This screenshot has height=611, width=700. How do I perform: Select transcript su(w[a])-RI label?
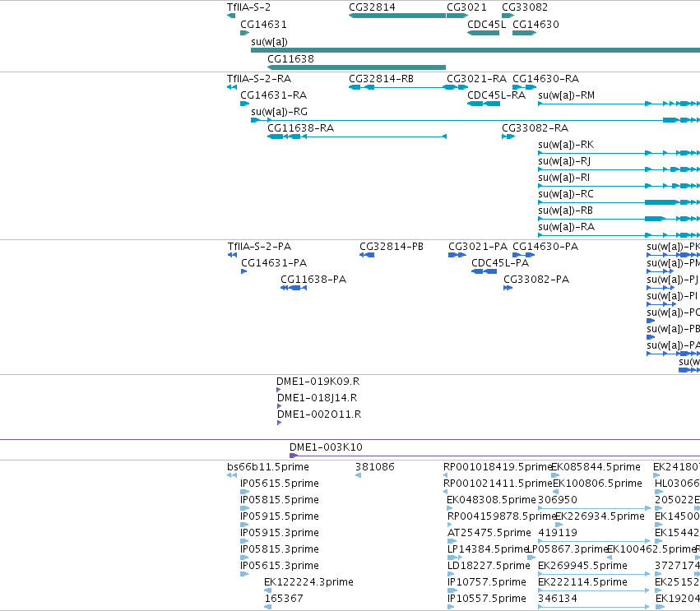563,178
